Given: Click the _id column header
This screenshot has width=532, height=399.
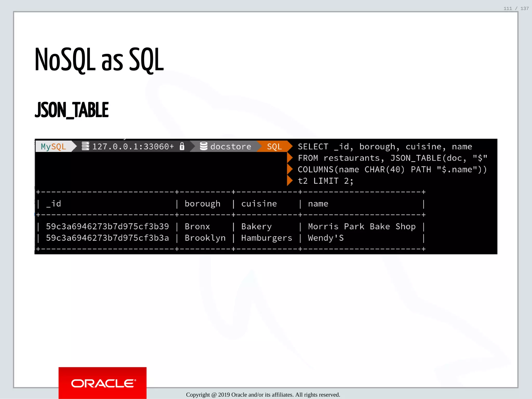Looking at the screenshot, I should [x=54, y=204].
